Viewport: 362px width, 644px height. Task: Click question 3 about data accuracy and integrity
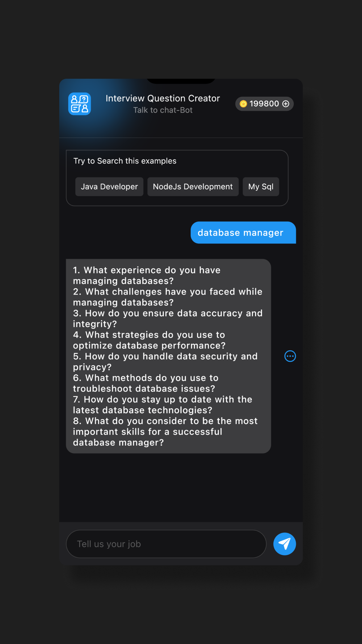(x=168, y=318)
